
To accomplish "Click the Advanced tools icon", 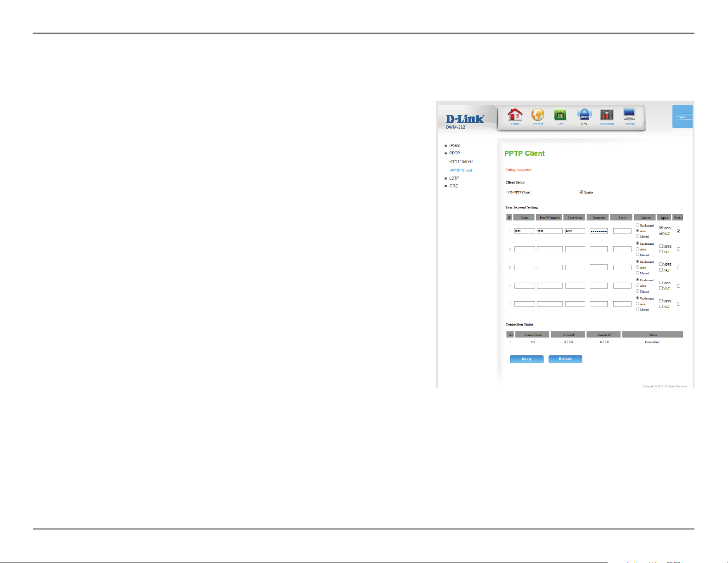I will pyautogui.click(x=607, y=115).
